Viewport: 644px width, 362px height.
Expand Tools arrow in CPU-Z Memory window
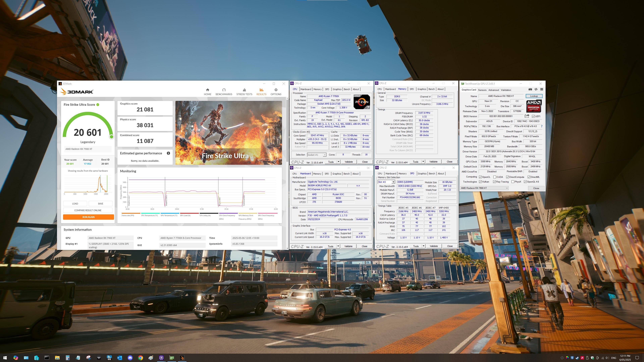(423, 162)
